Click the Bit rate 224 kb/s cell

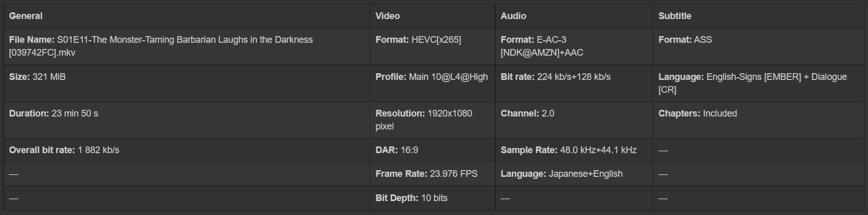[555, 77]
